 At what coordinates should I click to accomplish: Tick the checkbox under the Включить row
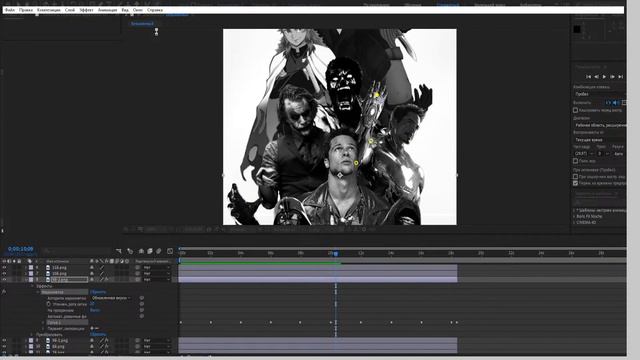coord(576,110)
